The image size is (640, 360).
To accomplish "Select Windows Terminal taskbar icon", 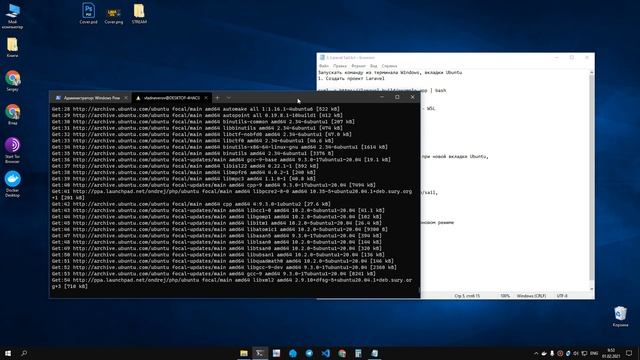I will pos(260,353).
